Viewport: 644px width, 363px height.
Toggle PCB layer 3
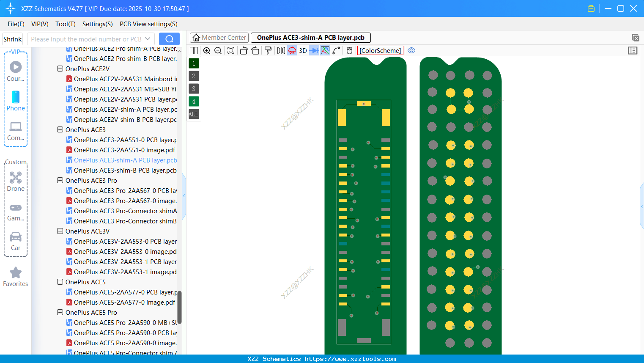point(194,89)
